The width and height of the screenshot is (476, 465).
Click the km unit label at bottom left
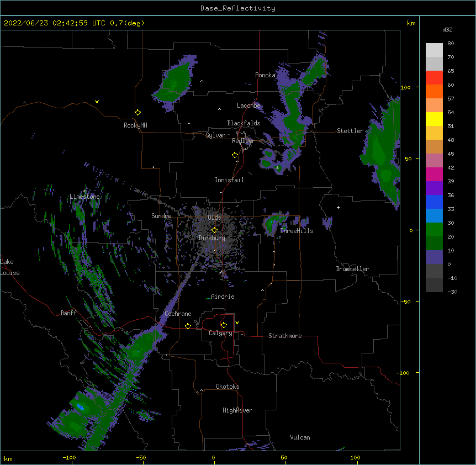pos(8,459)
